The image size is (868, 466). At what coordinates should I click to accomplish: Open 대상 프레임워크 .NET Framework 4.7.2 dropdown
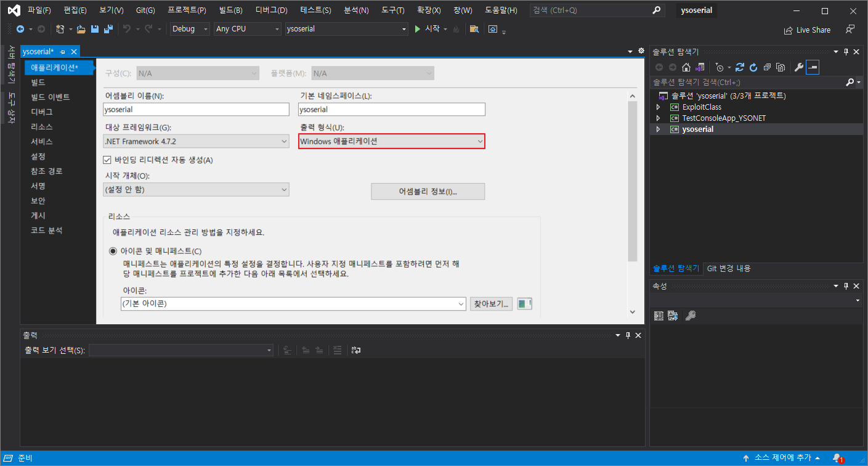tap(196, 141)
